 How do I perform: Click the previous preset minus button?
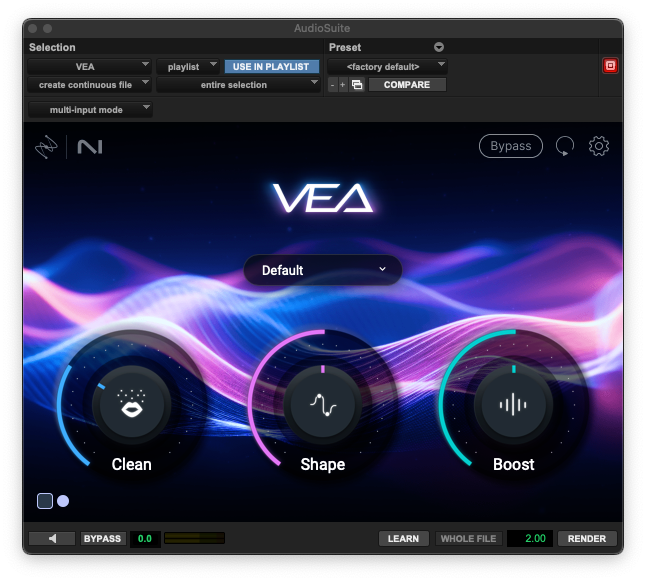[x=333, y=85]
